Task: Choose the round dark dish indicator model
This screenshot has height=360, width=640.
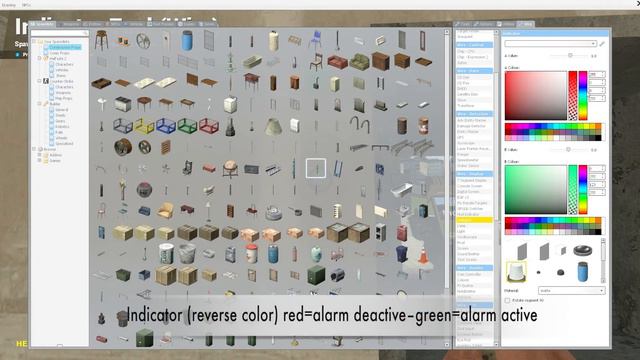Action: 582,251
